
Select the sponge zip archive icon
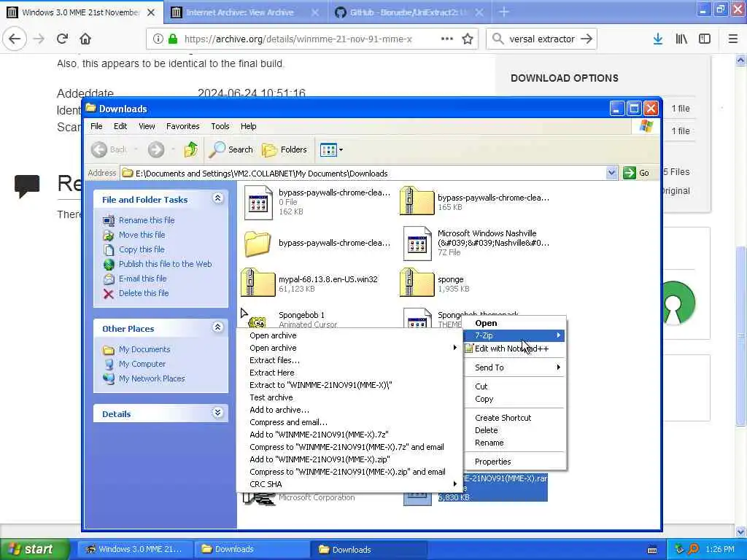(x=417, y=282)
